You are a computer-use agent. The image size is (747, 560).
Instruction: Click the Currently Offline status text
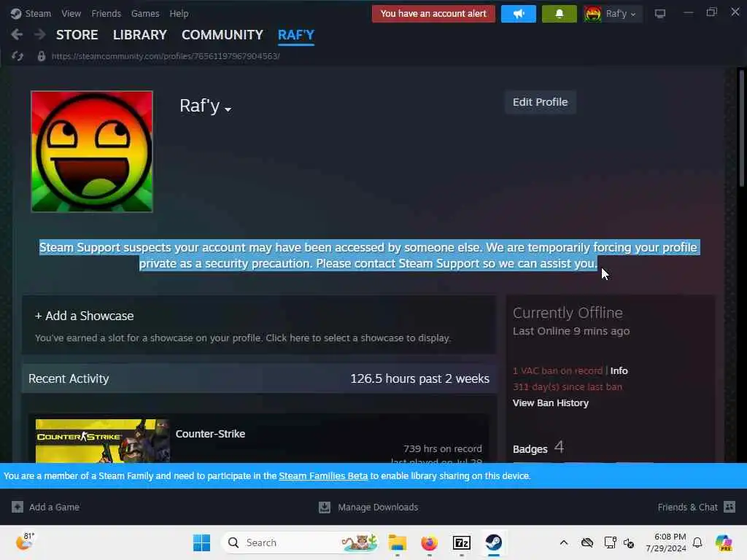568,313
